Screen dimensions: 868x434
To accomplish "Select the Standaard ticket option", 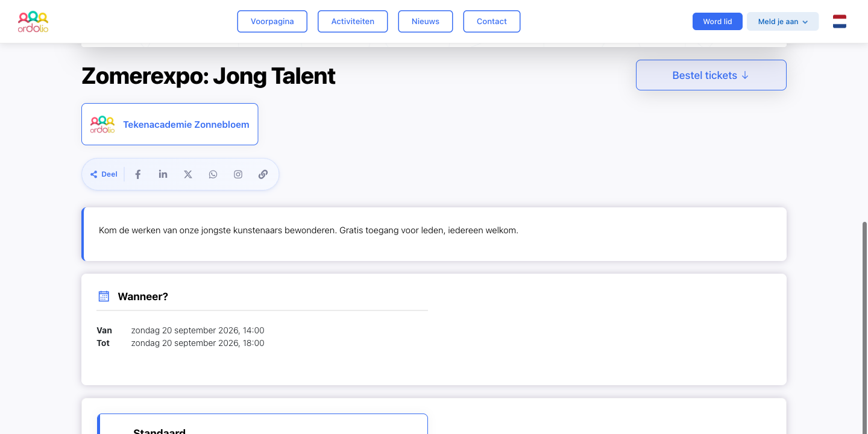I will (x=262, y=424).
